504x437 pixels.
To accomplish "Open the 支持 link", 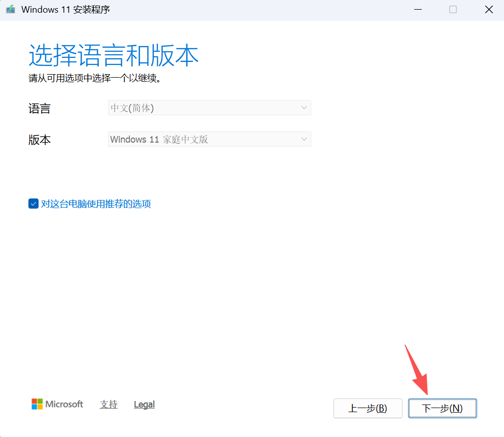I will pyautogui.click(x=109, y=404).
